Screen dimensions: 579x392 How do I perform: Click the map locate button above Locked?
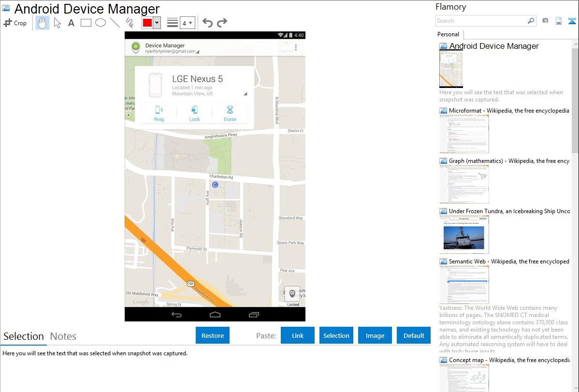tap(292, 293)
